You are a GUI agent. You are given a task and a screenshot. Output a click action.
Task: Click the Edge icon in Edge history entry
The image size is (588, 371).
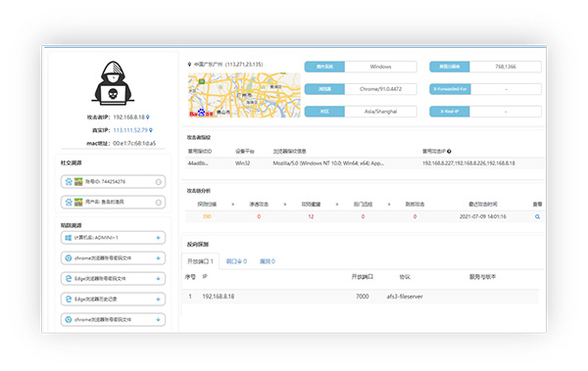69,299
